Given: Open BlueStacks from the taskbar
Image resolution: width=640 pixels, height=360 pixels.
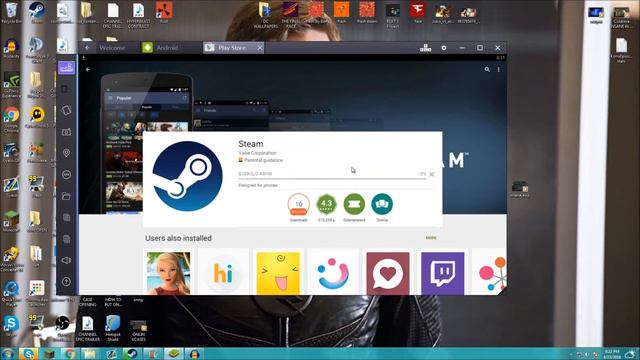Looking at the screenshot, I should (x=173, y=354).
